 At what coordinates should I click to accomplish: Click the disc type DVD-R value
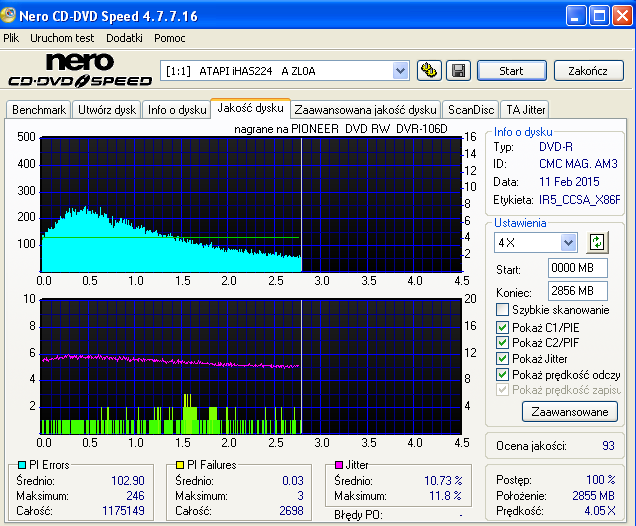click(x=556, y=146)
